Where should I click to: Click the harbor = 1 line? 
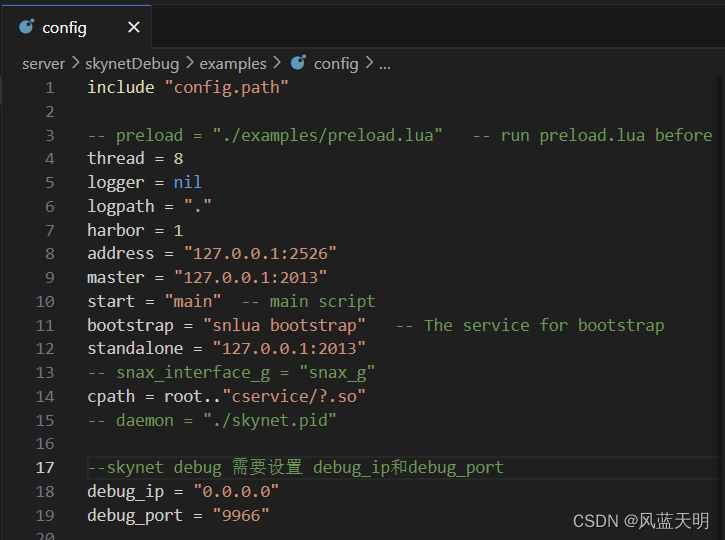(135, 230)
